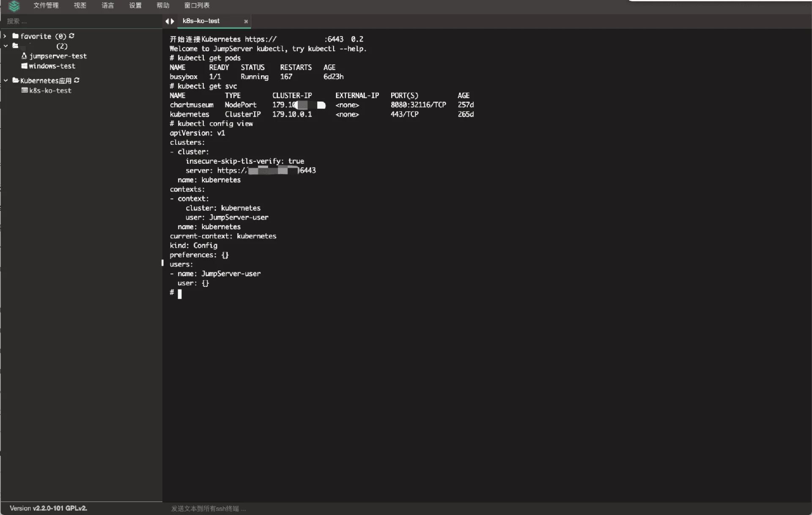The image size is (812, 515).
Task: Click the tab left arrow
Action: coord(167,21)
